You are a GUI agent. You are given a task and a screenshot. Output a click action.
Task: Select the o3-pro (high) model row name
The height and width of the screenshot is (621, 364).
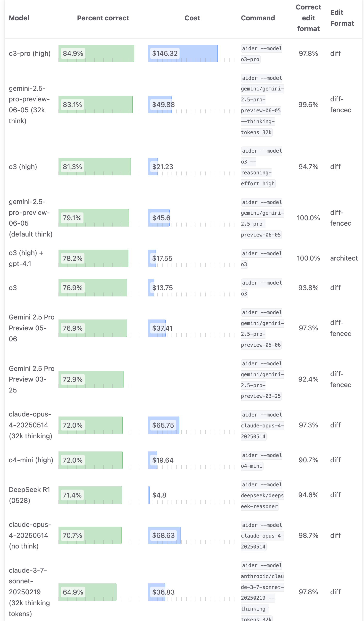click(x=30, y=53)
